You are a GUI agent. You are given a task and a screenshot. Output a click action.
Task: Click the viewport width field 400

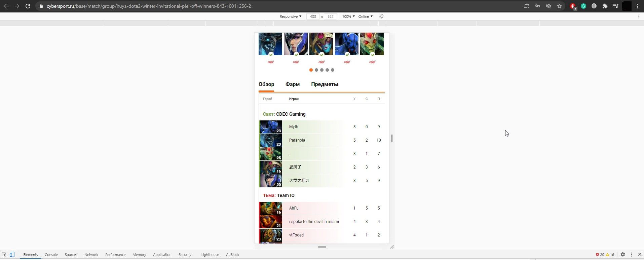(x=313, y=16)
